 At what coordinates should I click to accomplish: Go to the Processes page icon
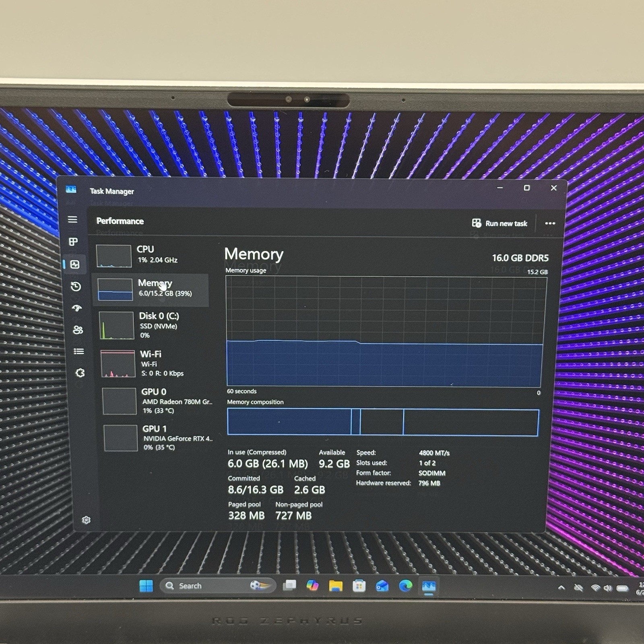[73, 242]
